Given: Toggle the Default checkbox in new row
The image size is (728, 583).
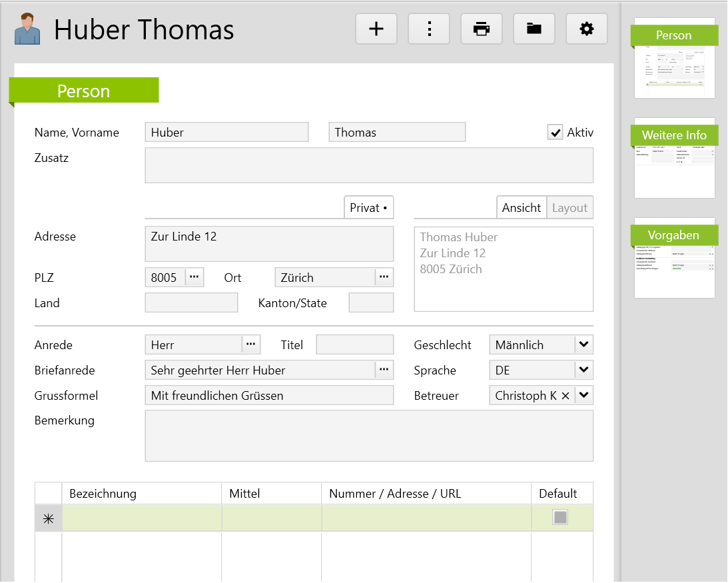Looking at the screenshot, I should coord(560,518).
